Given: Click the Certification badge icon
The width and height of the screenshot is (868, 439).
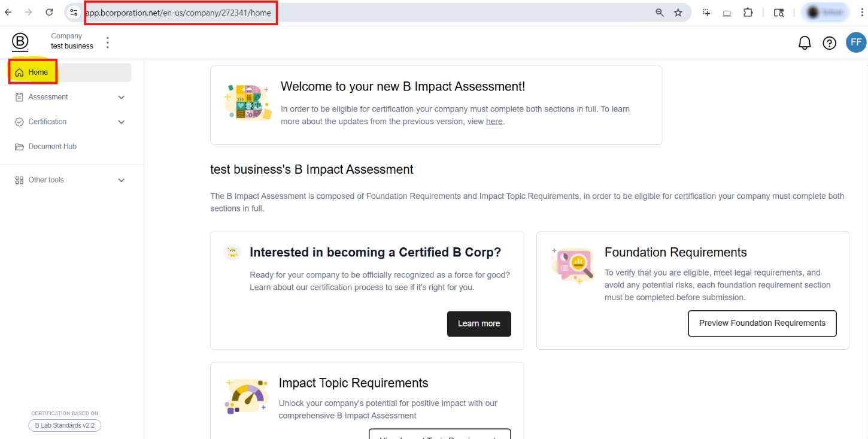Looking at the screenshot, I should [19, 122].
